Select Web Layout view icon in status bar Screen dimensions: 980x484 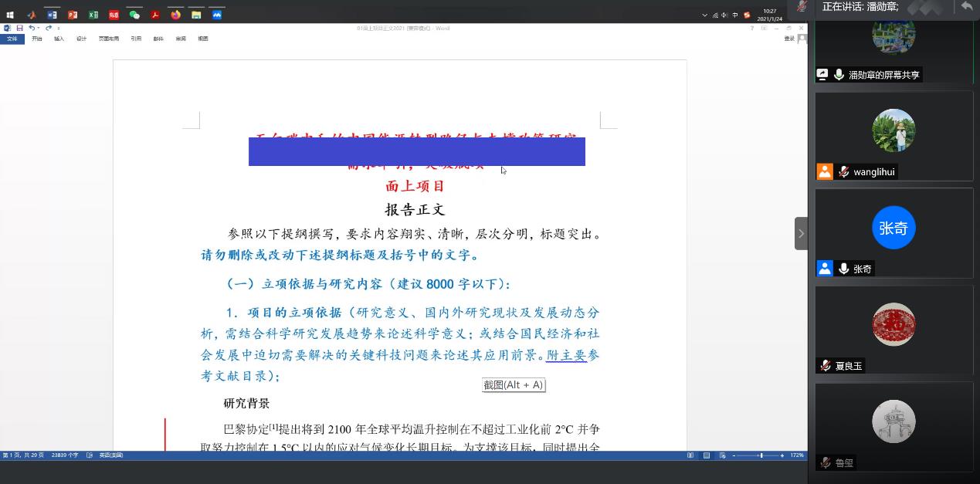point(723,455)
